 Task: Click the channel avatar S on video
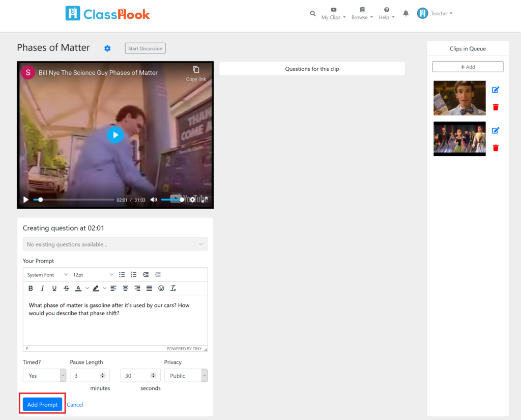point(28,72)
